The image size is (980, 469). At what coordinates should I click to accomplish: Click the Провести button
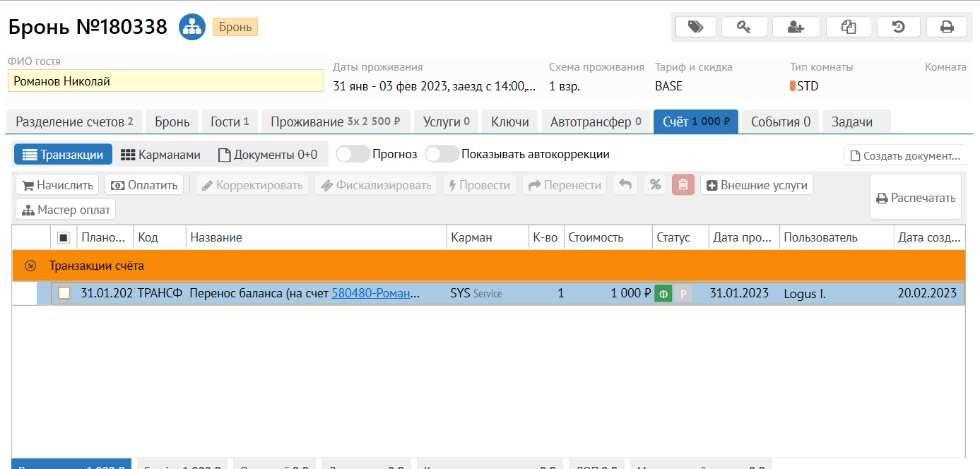click(x=480, y=185)
